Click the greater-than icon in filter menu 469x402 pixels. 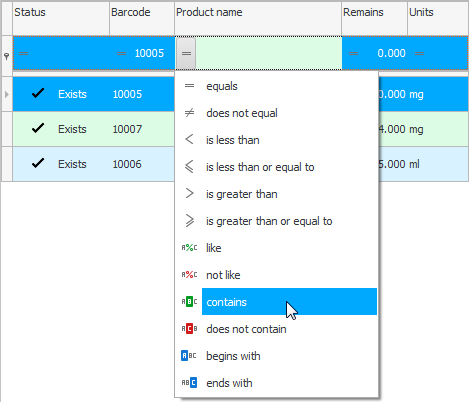[x=189, y=194]
